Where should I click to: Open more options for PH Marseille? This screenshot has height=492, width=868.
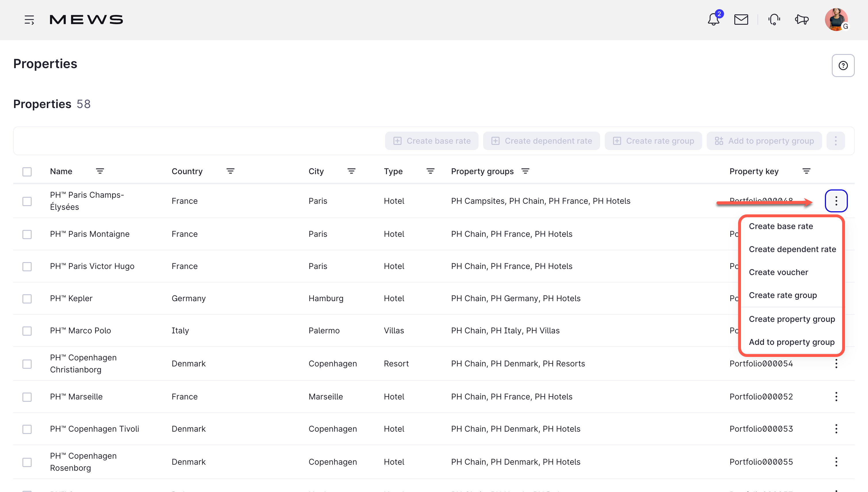pos(836,397)
